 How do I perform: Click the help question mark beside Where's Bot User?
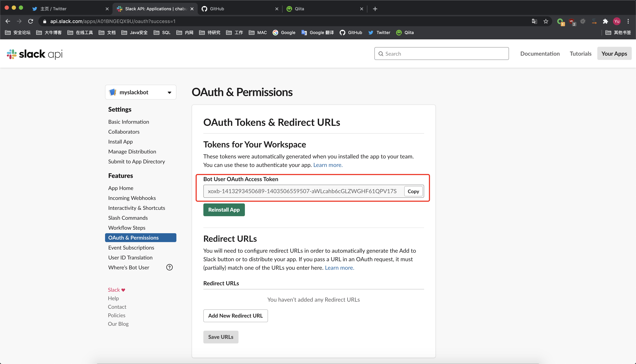[169, 267]
